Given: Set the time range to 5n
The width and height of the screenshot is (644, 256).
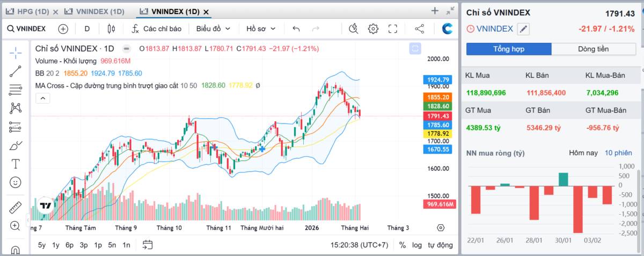Looking at the screenshot, I should pyautogui.click(x=112, y=245).
